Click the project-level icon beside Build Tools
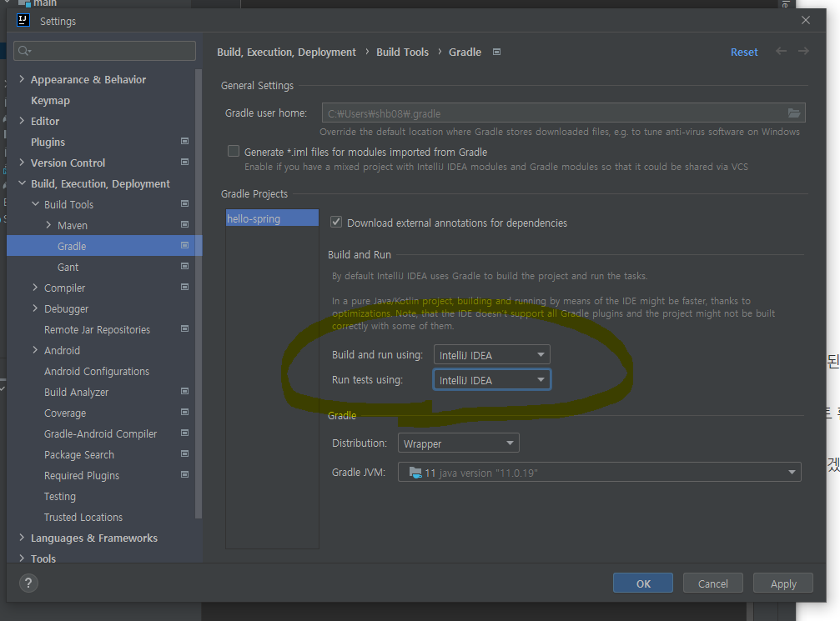 185,204
